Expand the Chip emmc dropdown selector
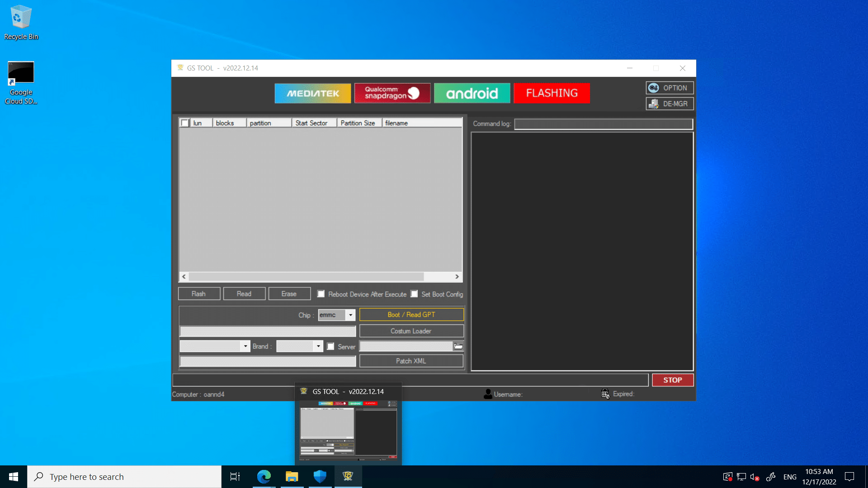The image size is (868, 488). (350, 314)
